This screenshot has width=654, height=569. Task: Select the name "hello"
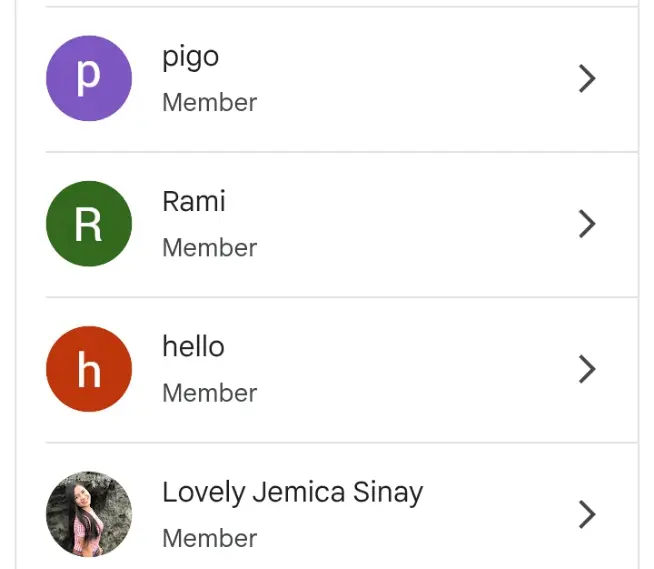click(194, 346)
